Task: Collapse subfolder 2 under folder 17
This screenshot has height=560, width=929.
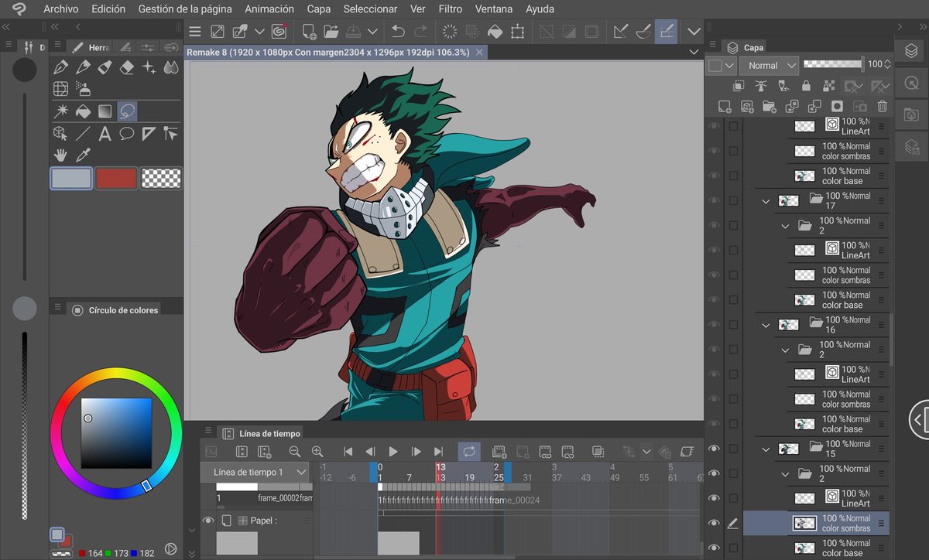Action: point(785,226)
